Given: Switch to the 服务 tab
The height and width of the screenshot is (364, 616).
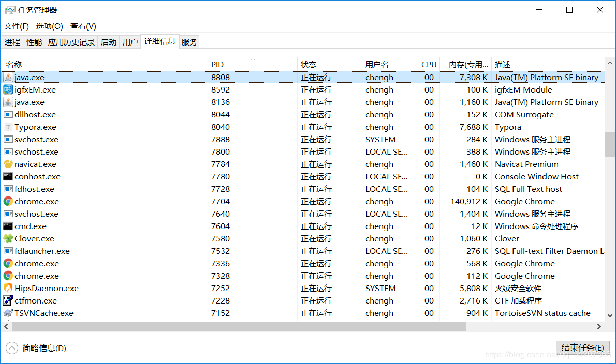Looking at the screenshot, I should (x=189, y=42).
